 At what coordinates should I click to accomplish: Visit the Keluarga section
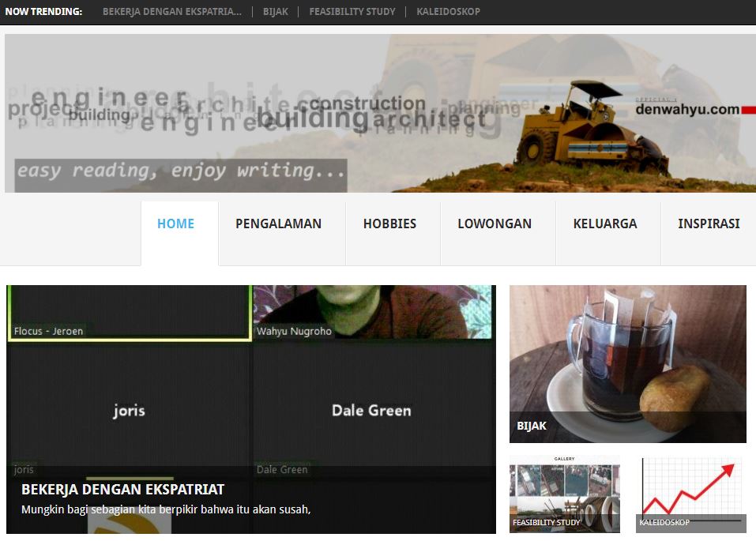click(605, 224)
